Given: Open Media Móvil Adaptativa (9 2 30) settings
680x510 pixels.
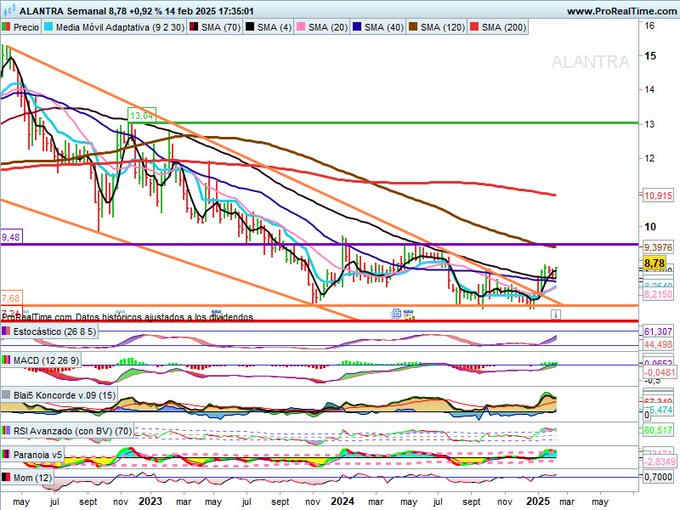Looking at the screenshot, I should (120, 27).
